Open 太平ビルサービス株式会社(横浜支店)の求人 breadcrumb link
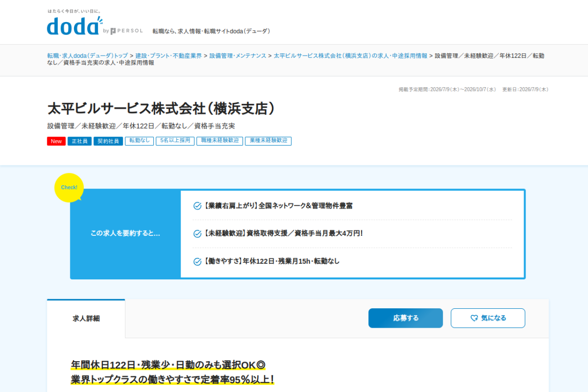588x392 pixels. 351,56
